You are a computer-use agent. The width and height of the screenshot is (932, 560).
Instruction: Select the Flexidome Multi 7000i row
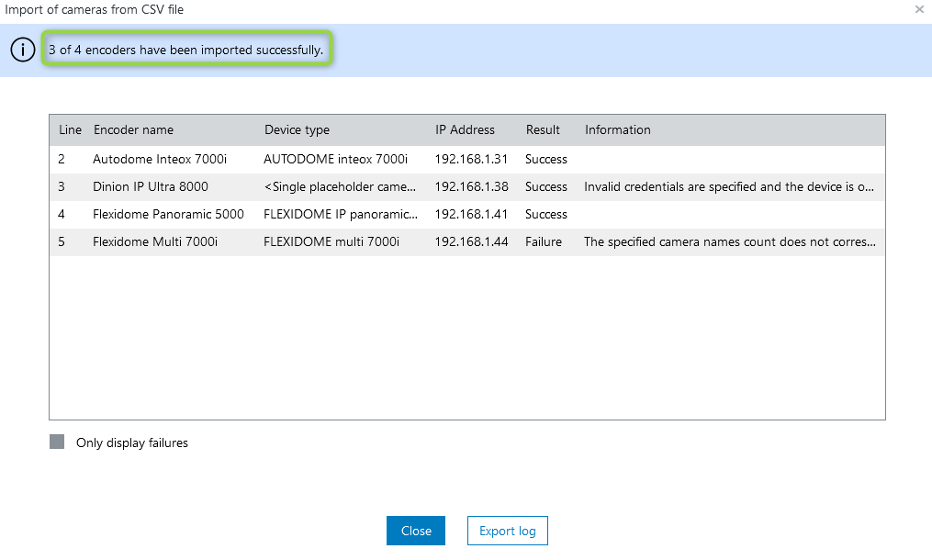click(155, 241)
